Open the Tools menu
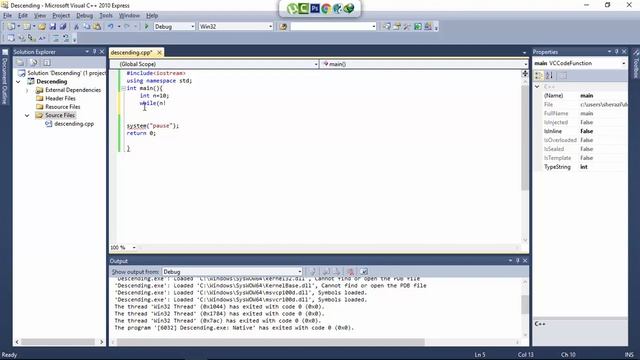Screen dimensions: 640x360 pyautogui.click(x=106, y=16)
